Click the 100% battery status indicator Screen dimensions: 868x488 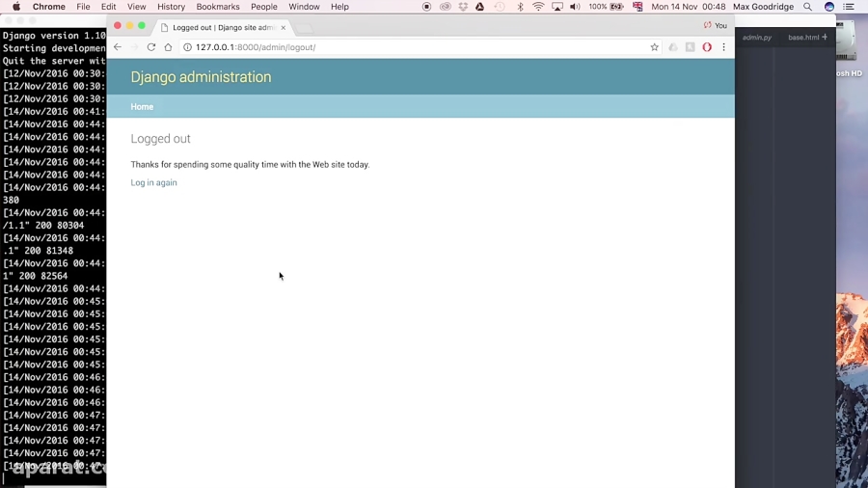tap(607, 7)
